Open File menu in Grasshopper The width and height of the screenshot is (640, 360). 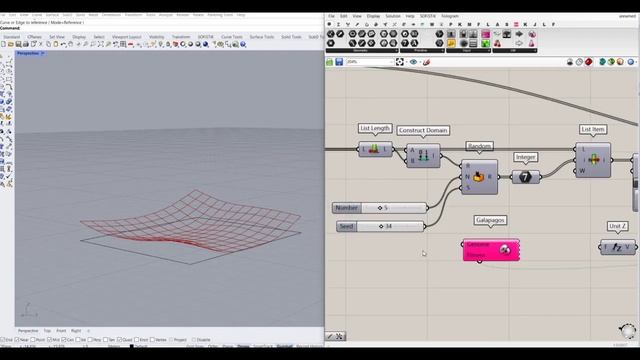click(331, 16)
